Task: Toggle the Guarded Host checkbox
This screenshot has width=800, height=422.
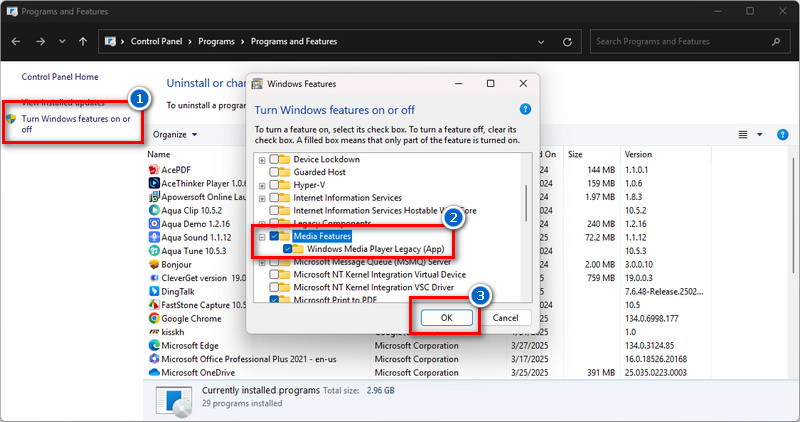Action: point(274,172)
